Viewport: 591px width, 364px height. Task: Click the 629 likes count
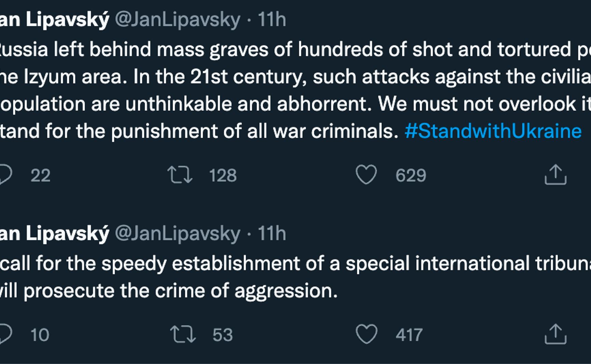click(x=411, y=176)
